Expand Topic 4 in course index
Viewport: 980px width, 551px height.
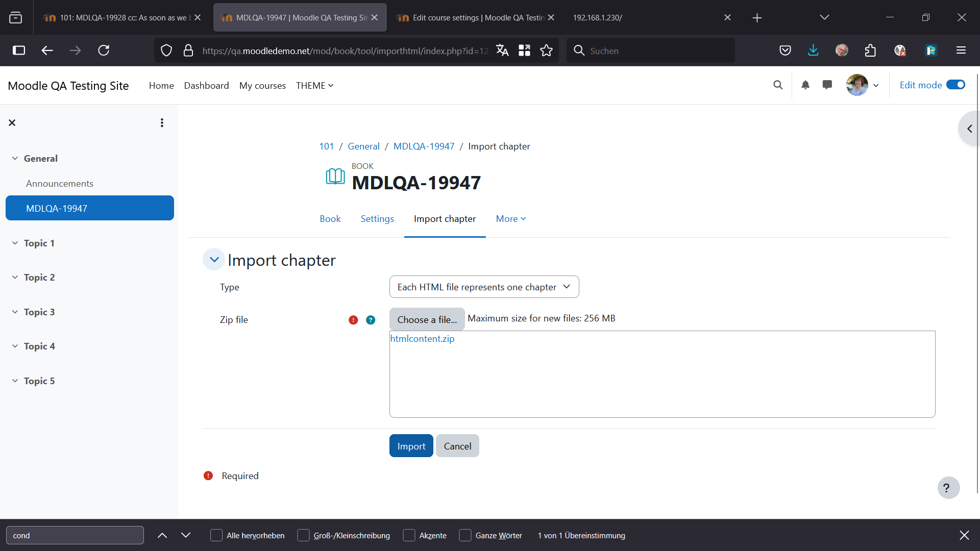[x=15, y=346]
